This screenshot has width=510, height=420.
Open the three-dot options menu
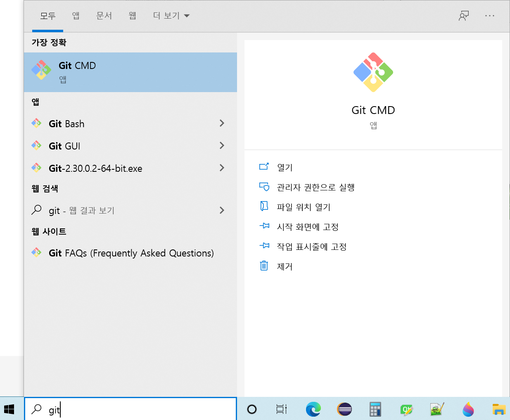pos(490,16)
